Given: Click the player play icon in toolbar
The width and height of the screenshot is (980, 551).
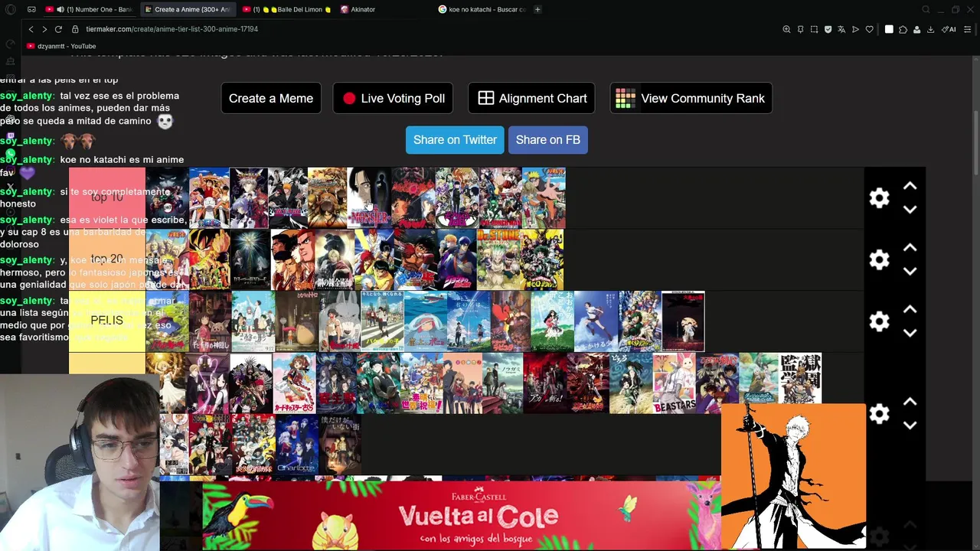Looking at the screenshot, I should [855, 29].
